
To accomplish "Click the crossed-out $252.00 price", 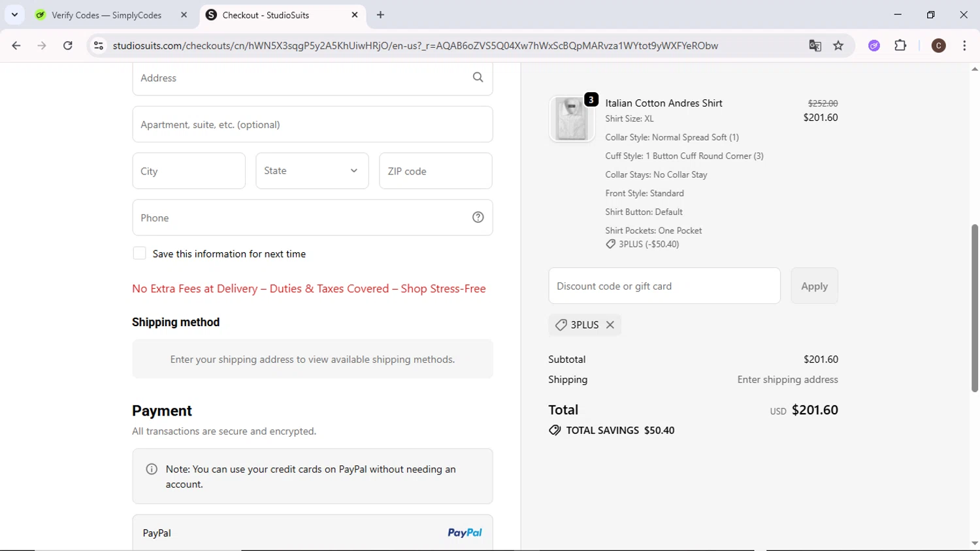I will coord(823,103).
